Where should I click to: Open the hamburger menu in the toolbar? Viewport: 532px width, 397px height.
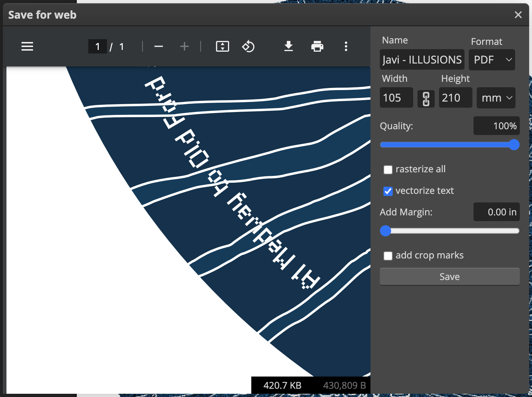pyautogui.click(x=27, y=46)
